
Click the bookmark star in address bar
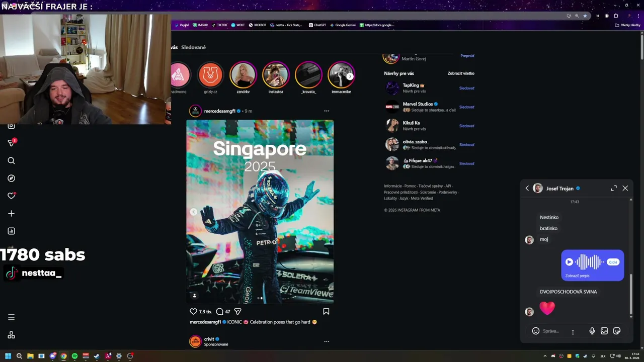click(585, 16)
